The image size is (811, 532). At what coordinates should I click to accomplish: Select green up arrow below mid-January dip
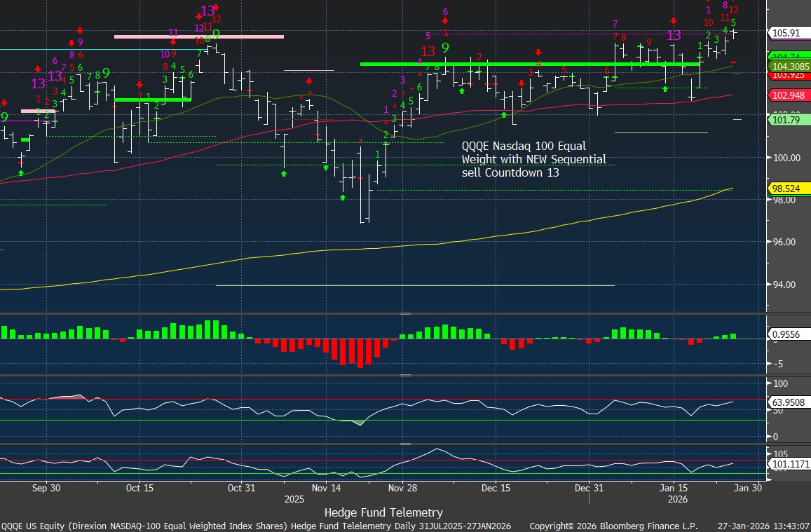tap(665, 89)
